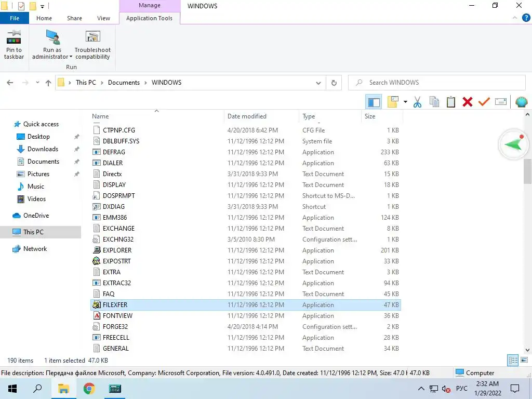Click the scroll down arrow of file list
The image size is (532, 399).
coord(527,350)
